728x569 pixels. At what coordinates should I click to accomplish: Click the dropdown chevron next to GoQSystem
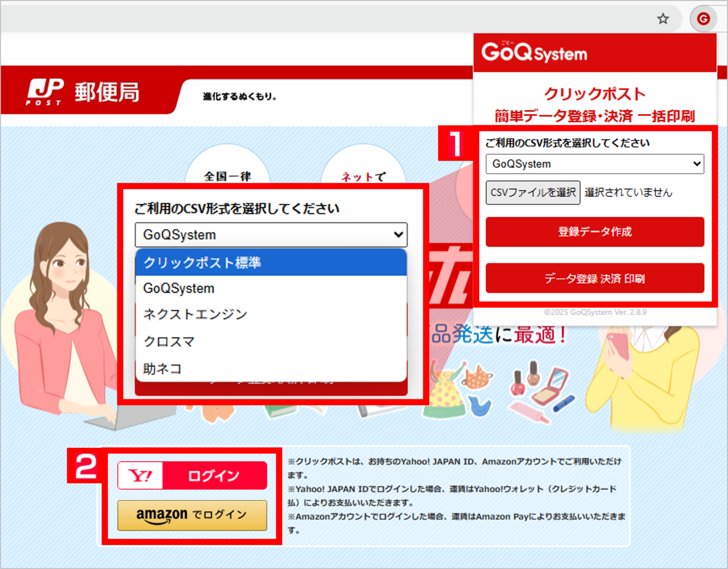tap(398, 234)
